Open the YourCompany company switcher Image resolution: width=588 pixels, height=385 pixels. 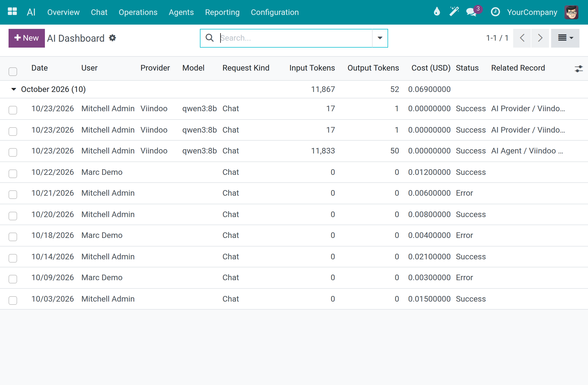(532, 12)
